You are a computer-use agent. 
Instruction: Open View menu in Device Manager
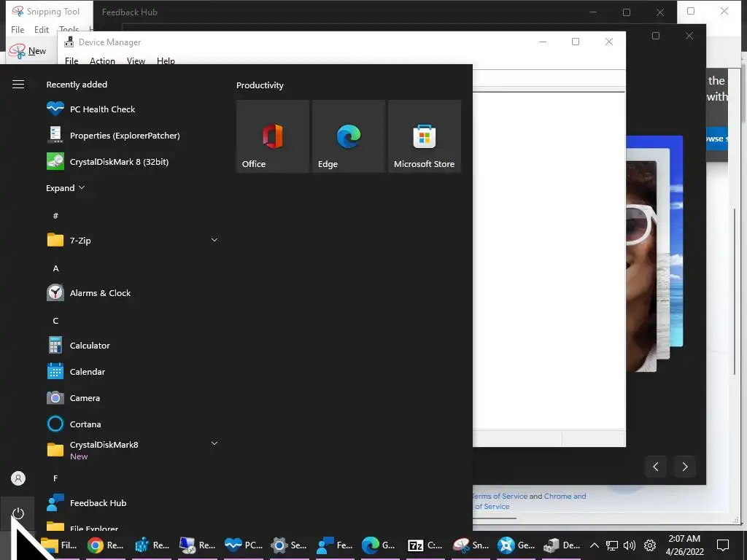[x=136, y=61]
